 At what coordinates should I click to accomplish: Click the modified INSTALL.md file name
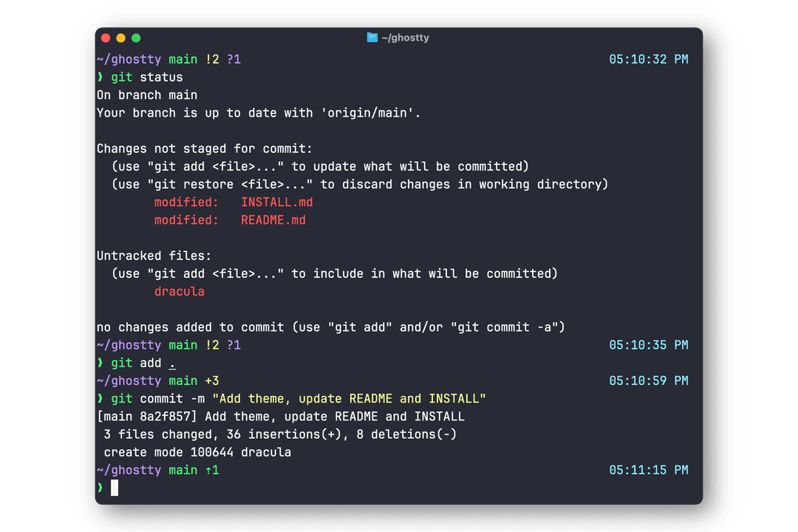click(x=277, y=202)
